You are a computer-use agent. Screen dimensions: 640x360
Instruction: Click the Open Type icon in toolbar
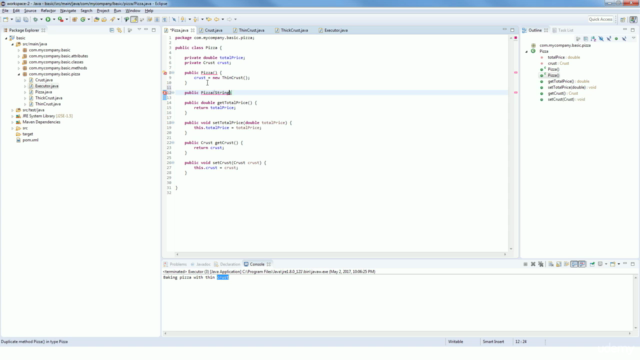coord(96,19)
